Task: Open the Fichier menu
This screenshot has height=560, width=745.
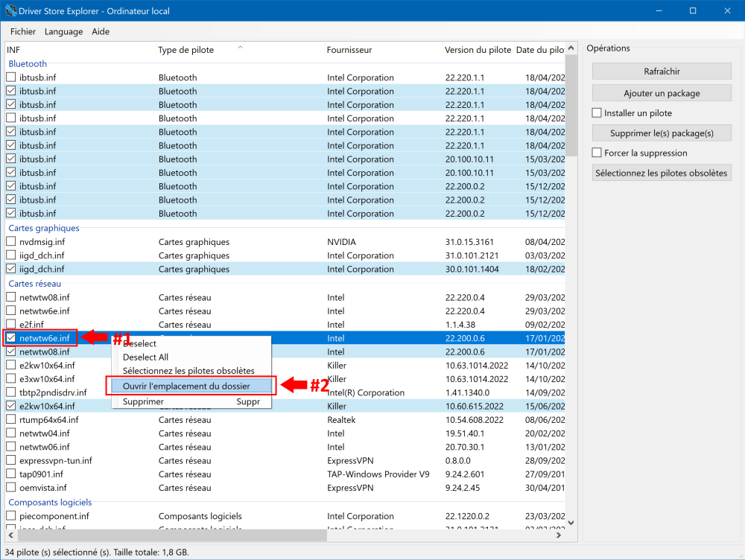Action: click(x=23, y=32)
